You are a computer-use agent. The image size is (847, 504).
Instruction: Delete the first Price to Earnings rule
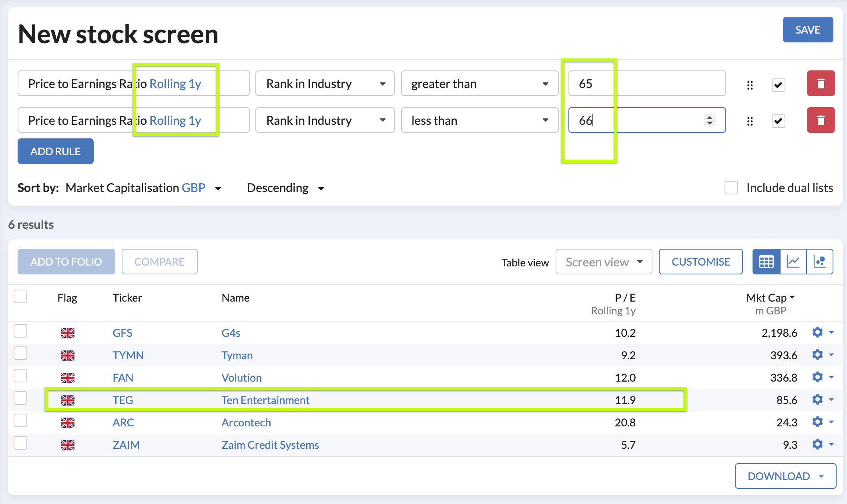click(x=821, y=83)
